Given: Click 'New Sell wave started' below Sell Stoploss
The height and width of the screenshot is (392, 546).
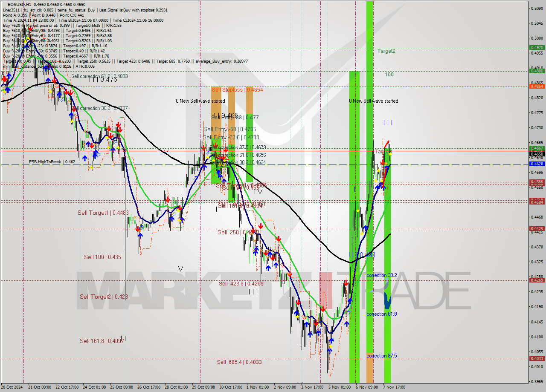Looking at the screenshot, I should pyautogui.click(x=200, y=101).
